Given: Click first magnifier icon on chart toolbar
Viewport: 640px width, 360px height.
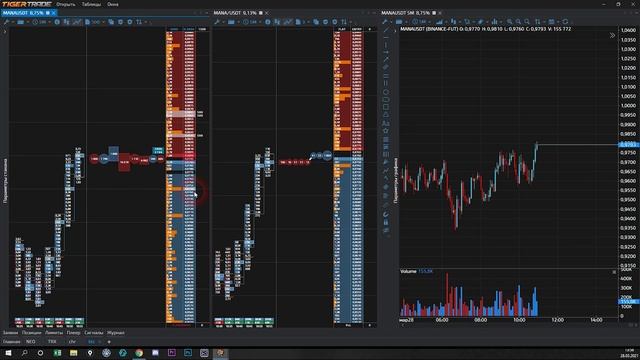Looking at the screenshot, I should [510, 22].
